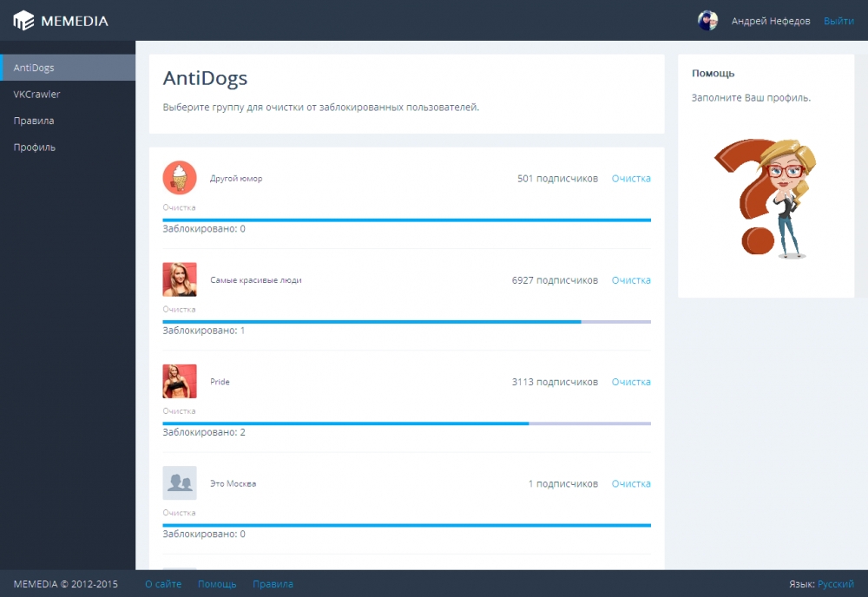Click the Pride cleanup progress bar
868x597 pixels.
click(x=407, y=423)
